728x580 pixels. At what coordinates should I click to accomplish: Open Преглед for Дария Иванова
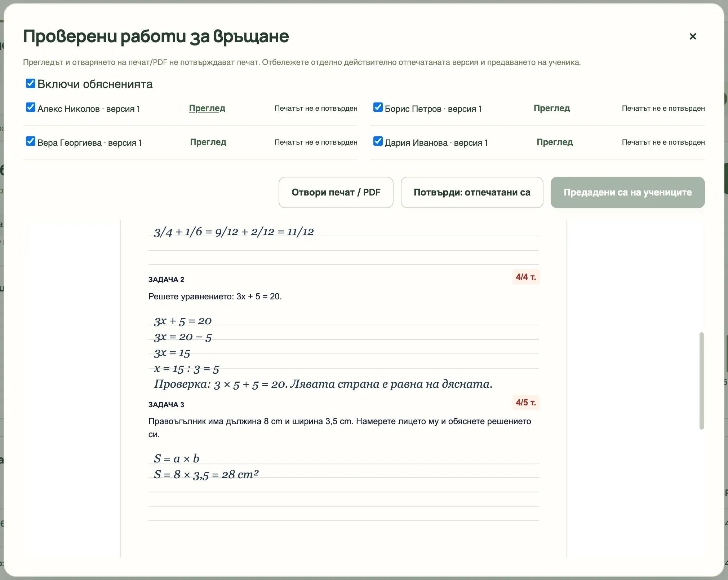[555, 142]
